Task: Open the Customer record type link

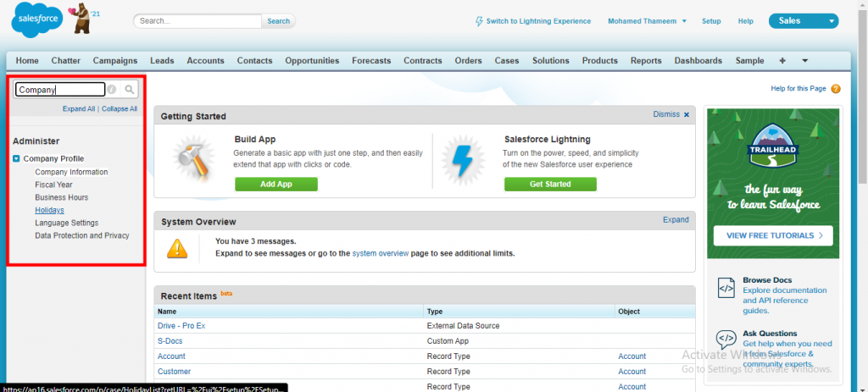Action: tap(174, 372)
